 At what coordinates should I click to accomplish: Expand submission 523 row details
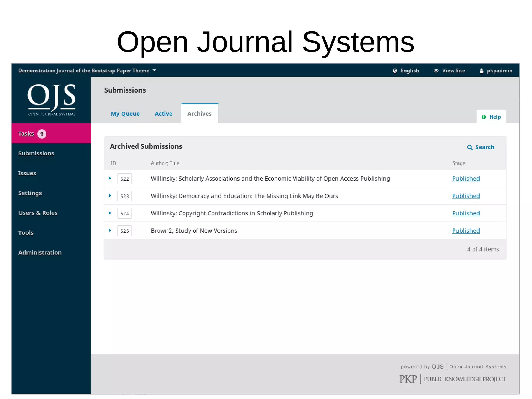click(110, 196)
